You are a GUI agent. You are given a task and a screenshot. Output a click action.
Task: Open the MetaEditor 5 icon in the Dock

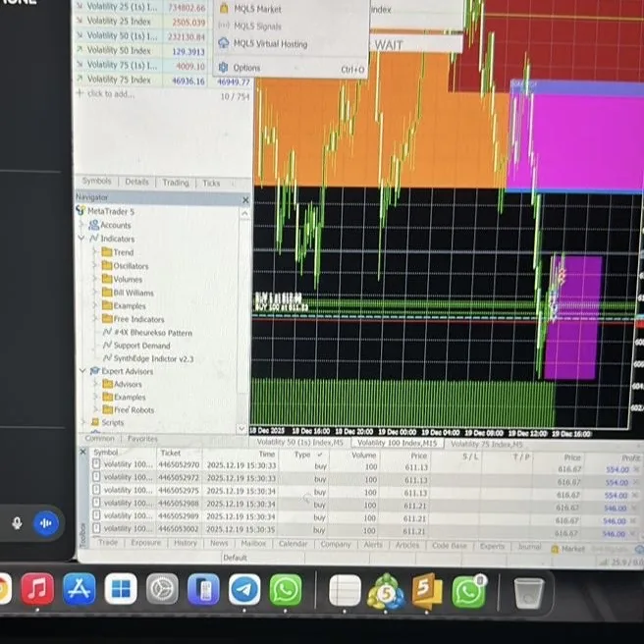pyautogui.click(x=427, y=591)
